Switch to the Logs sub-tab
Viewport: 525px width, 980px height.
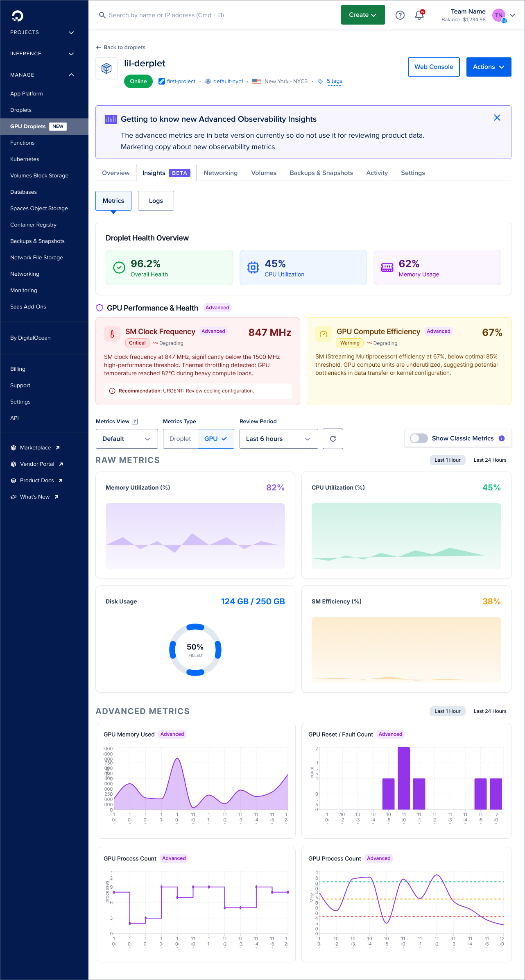tap(156, 201)
